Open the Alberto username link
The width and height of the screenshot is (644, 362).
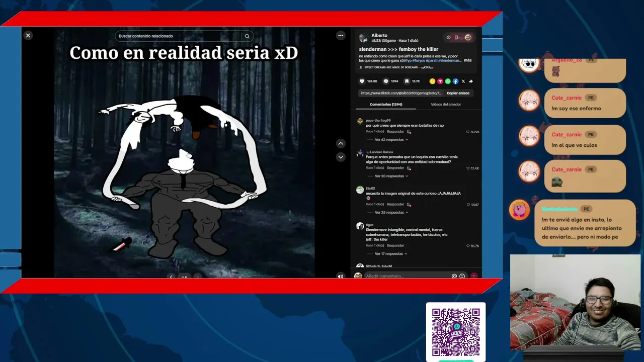point(379,36)
